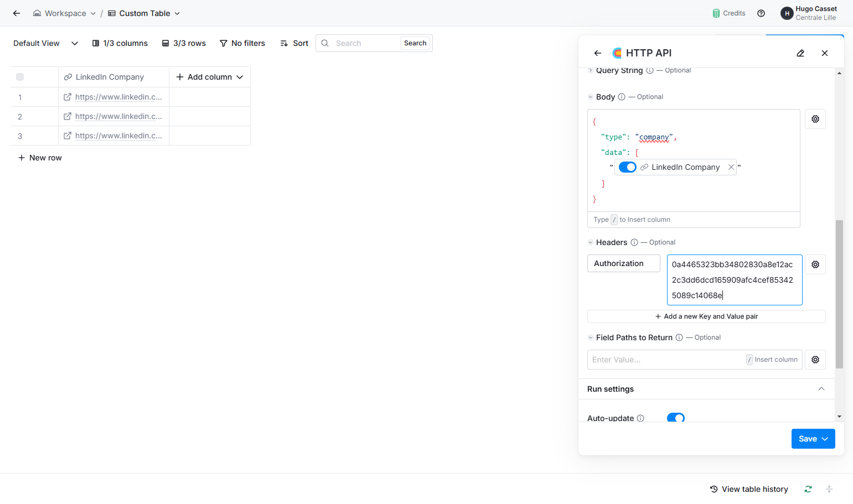Screen dimensions: 853x504
Task: Refresh table with green sync icon
Action: click(808, 489)
